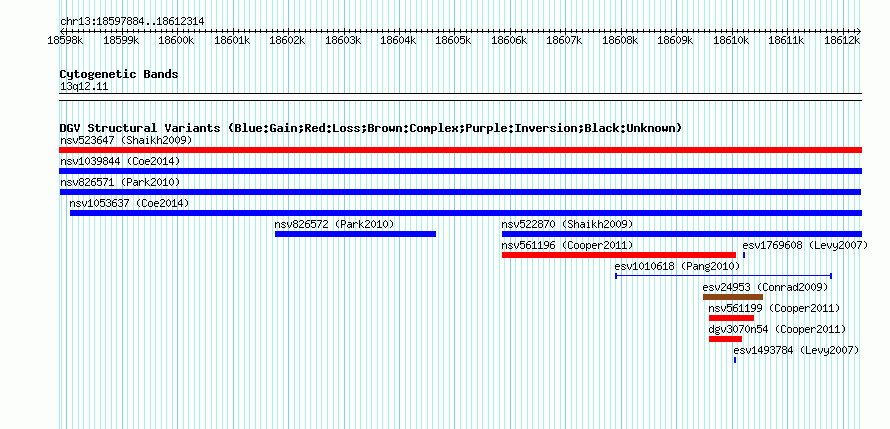The image size is (890, 429).
Task: Click the DGV Structural Variants track title
Action: tap(371, 128)
